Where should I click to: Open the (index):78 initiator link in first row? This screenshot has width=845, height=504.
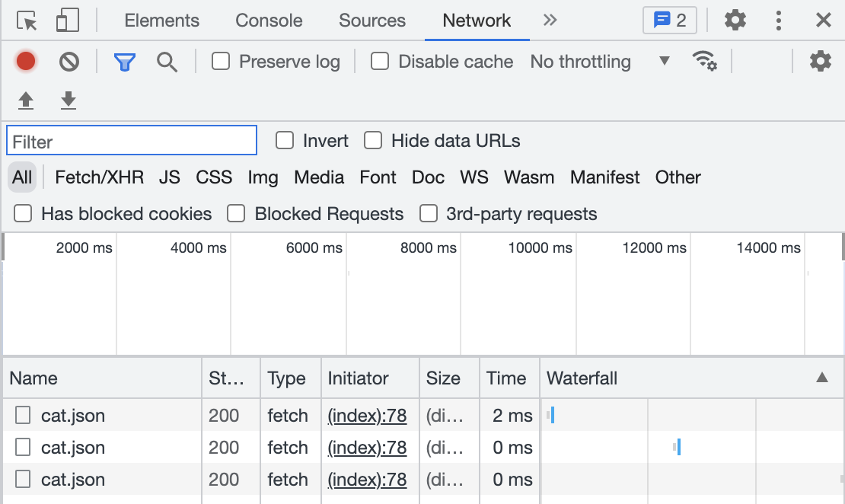tap(367, 416)
